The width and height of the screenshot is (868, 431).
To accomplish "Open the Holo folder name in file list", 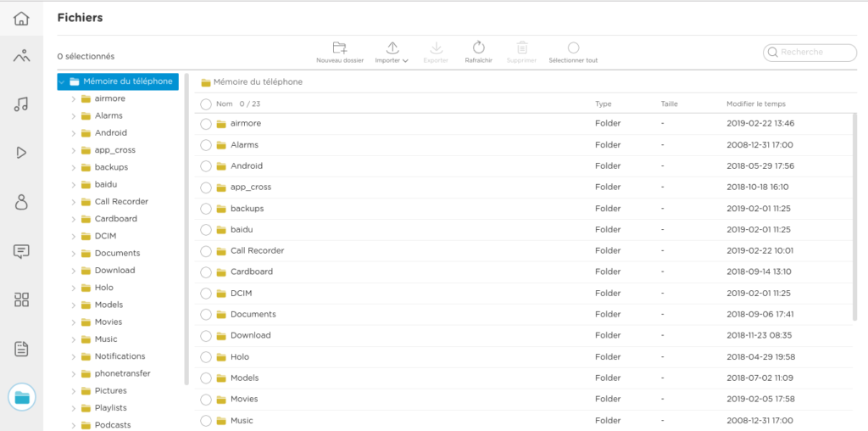I will click(x=240, y=357).
